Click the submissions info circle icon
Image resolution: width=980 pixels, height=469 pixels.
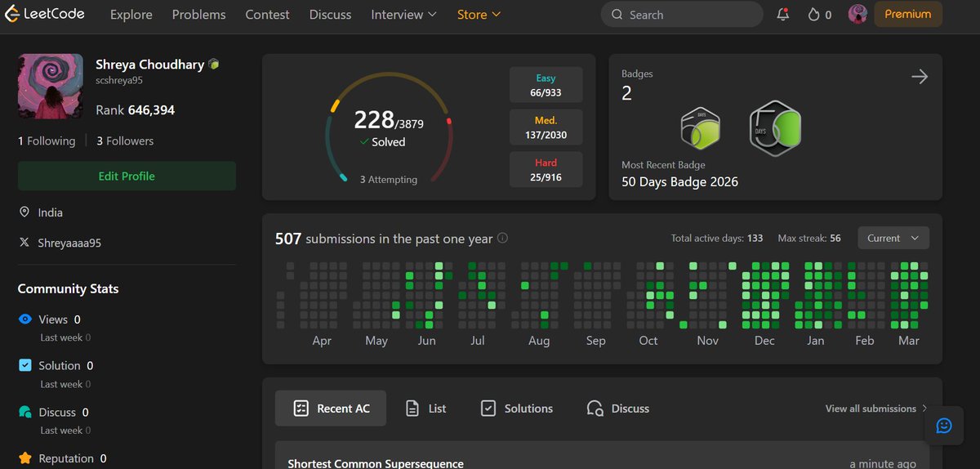(502, 239)
